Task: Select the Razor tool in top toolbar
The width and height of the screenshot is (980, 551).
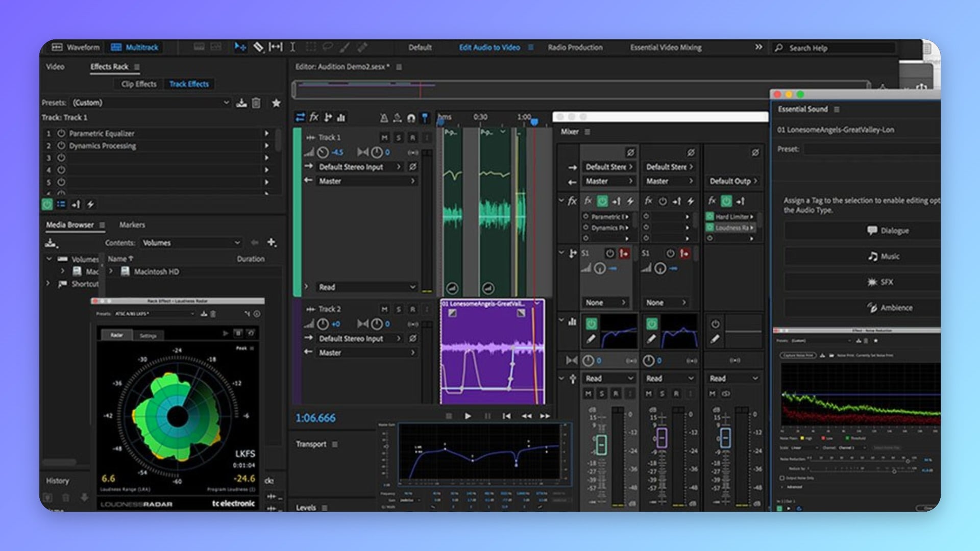Action: coord(258,47)
